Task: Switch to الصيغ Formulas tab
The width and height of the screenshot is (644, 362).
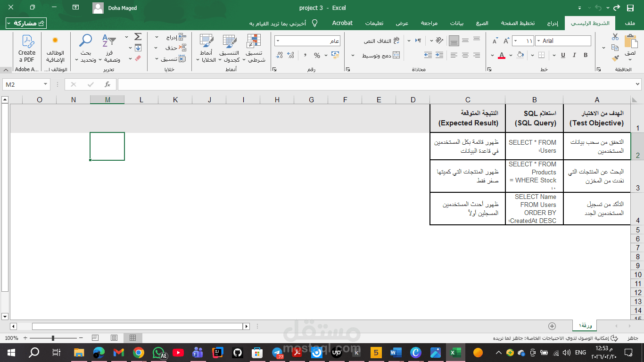Action: (x=482, y=23)
